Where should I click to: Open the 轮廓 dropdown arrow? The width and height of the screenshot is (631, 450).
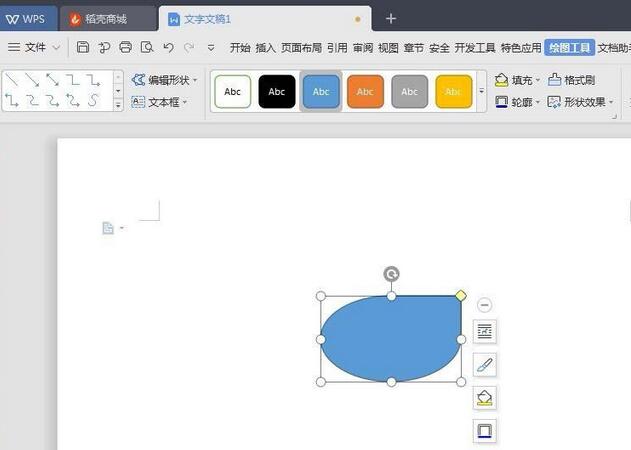coord(538,102)
